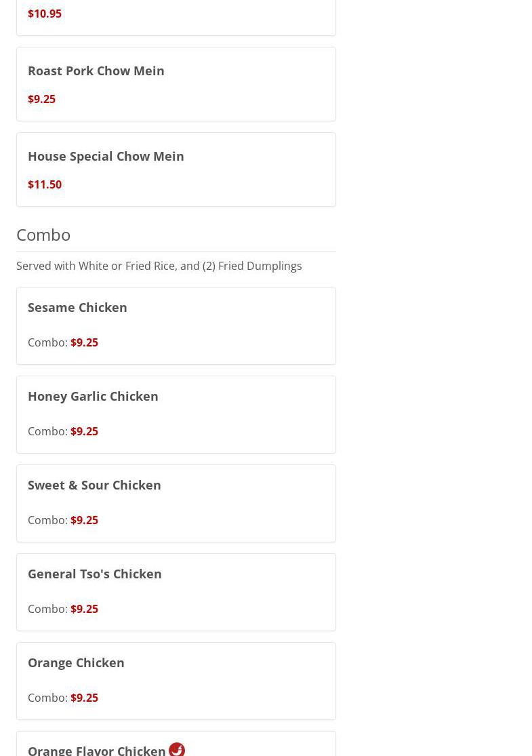Click the Sweet & Sour Chicken combo price

[84, 520]
